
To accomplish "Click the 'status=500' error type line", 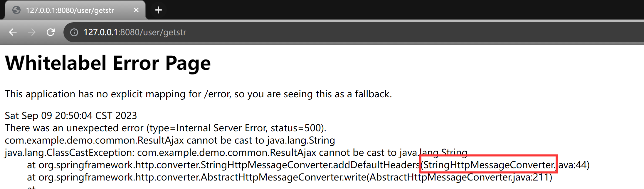I will (166, 128).
